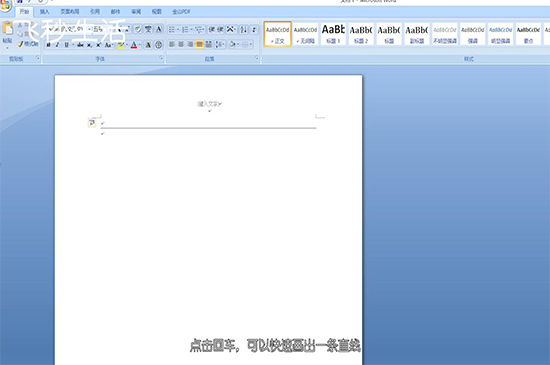550x365 pixels.
Task: Switch to the 页面布局 tab
Action: (x=70, y=12)
